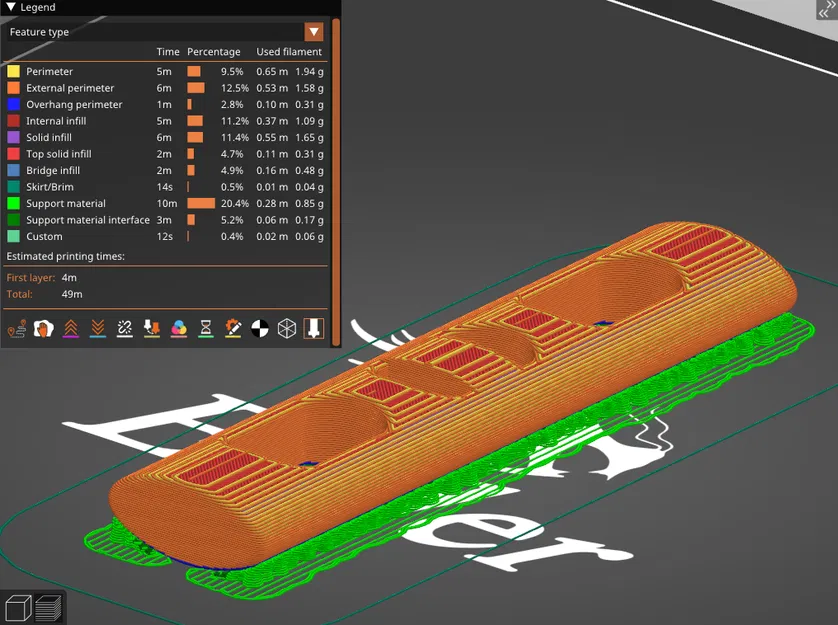838x625 pixels.
Task: Toggle External perimeter feature visibility row
Action: click(165, 88)
